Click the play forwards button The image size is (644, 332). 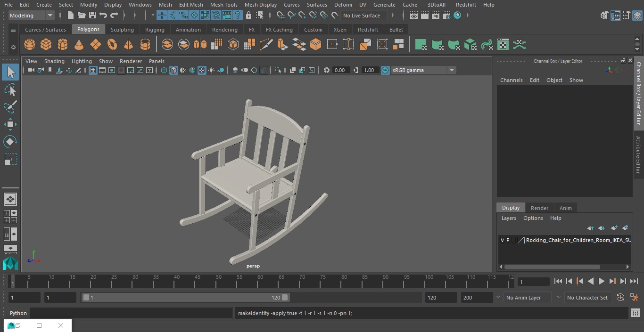tap(601, 281)
